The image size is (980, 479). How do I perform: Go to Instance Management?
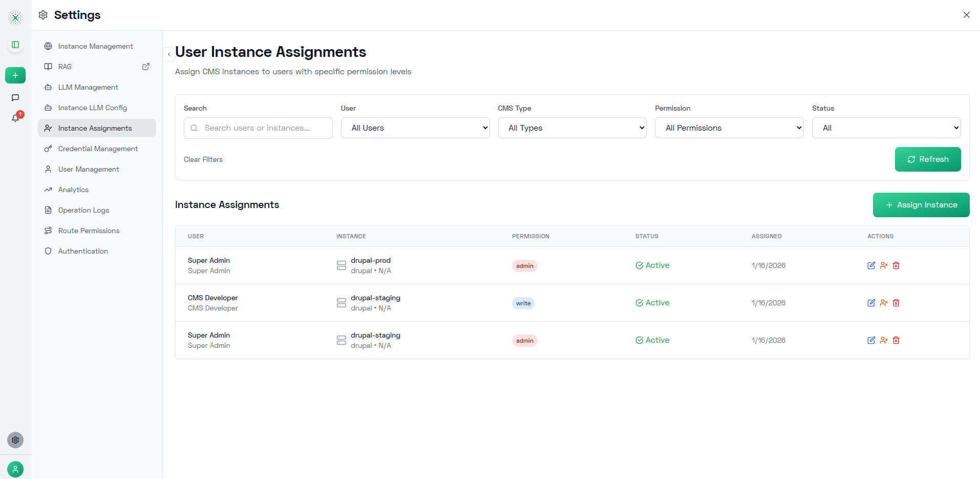[97, 46]
